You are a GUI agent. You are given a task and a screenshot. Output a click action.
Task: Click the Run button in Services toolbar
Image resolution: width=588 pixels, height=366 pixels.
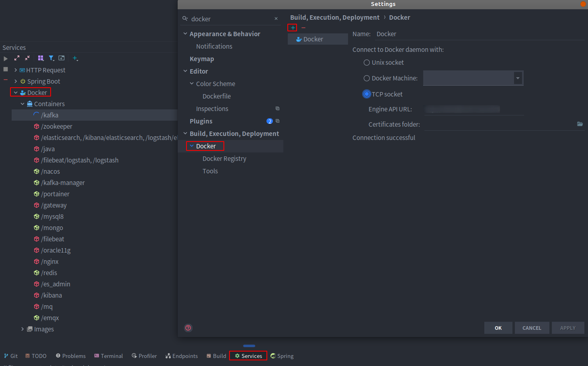pyautogui.click(x=6, y=58)
